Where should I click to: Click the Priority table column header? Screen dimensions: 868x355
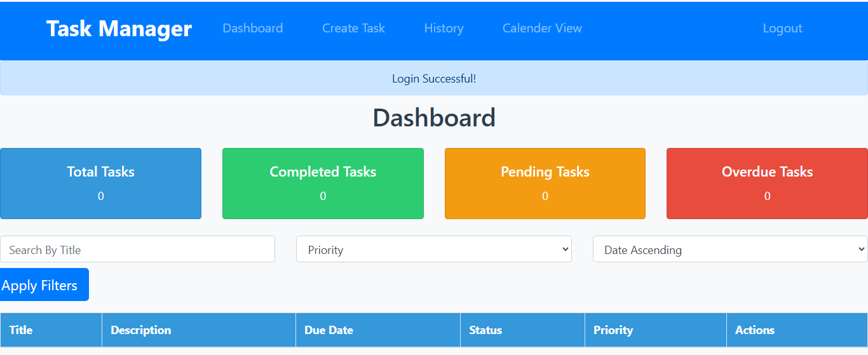tap(656, 330)
